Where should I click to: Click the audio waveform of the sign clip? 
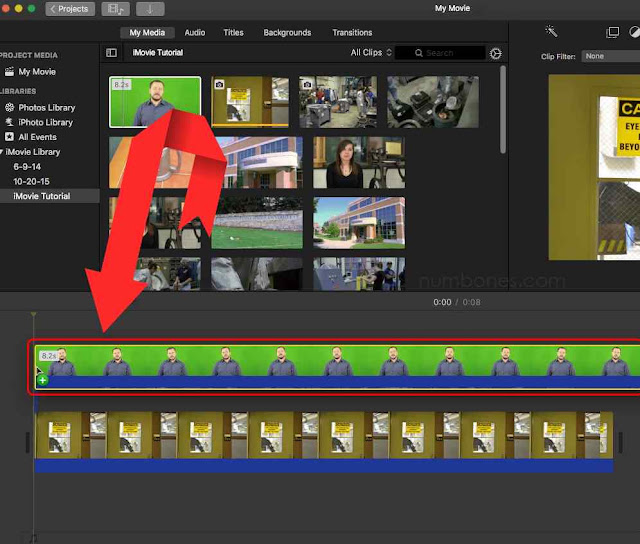coord(324,466)
